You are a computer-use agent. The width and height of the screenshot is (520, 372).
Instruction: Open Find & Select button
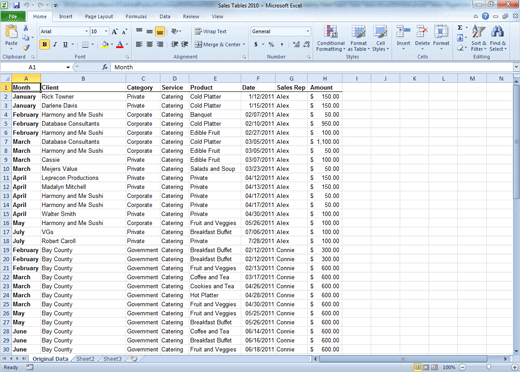pos(498,38)
